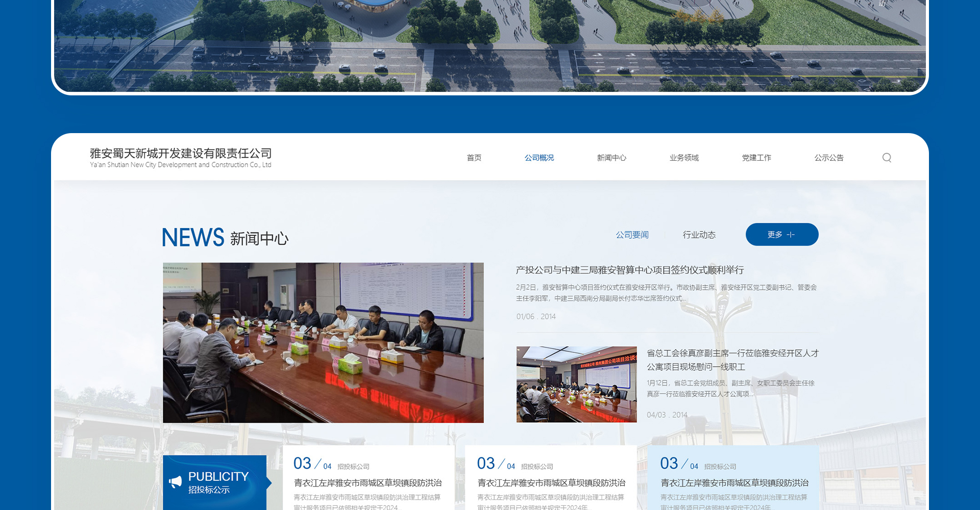
Task: Switch to the 公司要闻 news tab
Action: (632, 235)
